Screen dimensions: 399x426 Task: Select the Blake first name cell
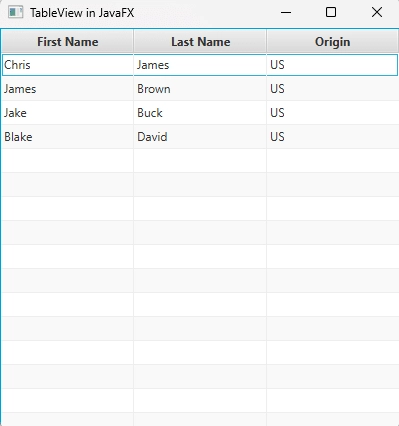click(68, 137)
